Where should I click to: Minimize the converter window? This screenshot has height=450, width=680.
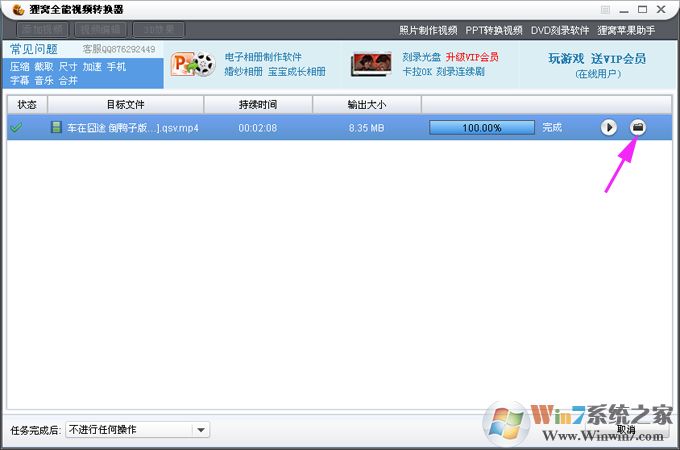624,10
